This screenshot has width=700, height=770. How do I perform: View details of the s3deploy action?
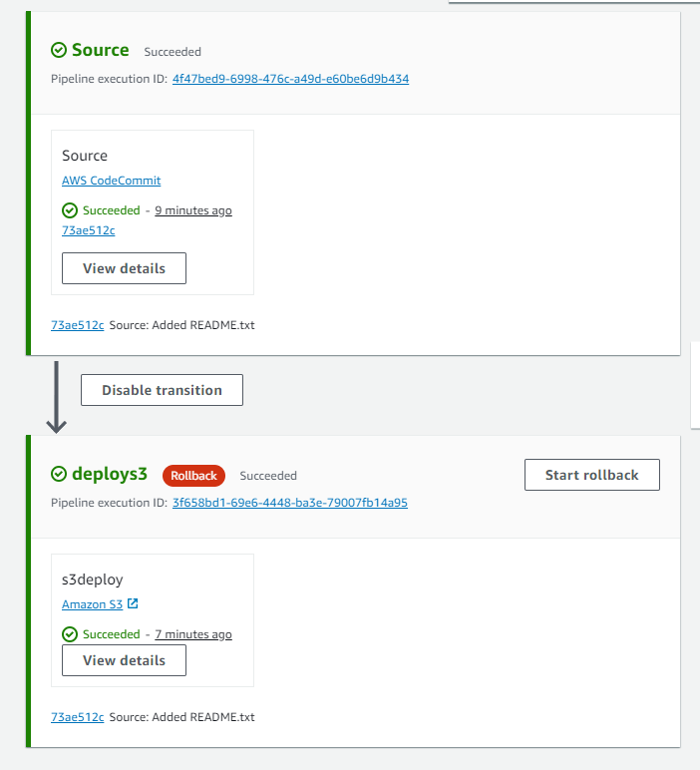tap(124, 660)
